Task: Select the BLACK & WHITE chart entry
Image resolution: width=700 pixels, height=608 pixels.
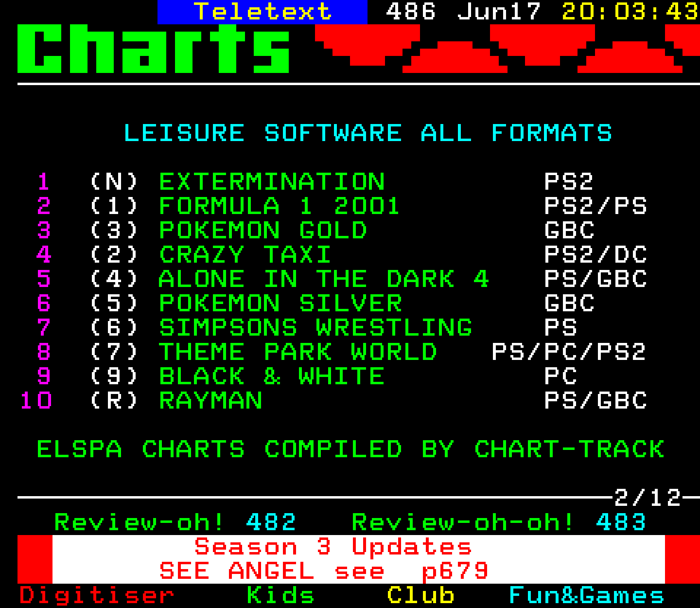Action: tap(272, 376)
